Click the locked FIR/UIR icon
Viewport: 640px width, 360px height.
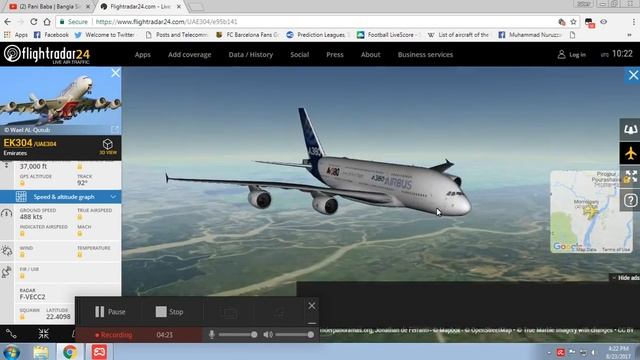click(x=22, y=276)
